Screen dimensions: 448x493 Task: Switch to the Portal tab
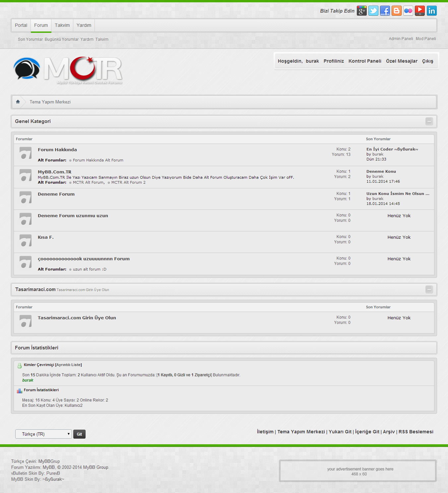[x=21, y=25]
